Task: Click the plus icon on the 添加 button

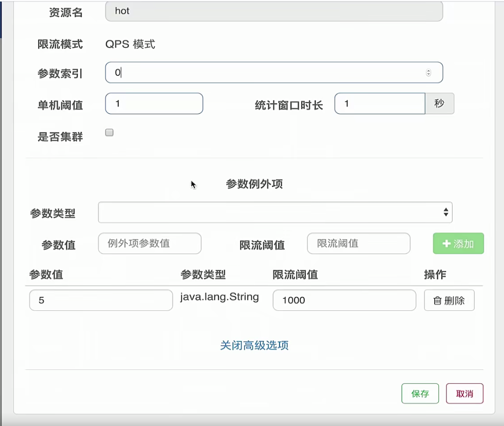Action: (x=446, y=244)
